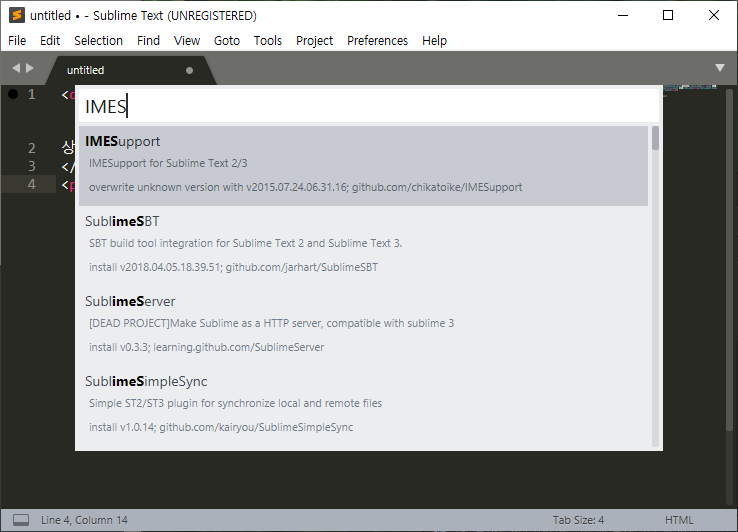The width and height of the screenshot is (738, 532).
Task: Click the package search input field
Action: [x=369, y=106]
